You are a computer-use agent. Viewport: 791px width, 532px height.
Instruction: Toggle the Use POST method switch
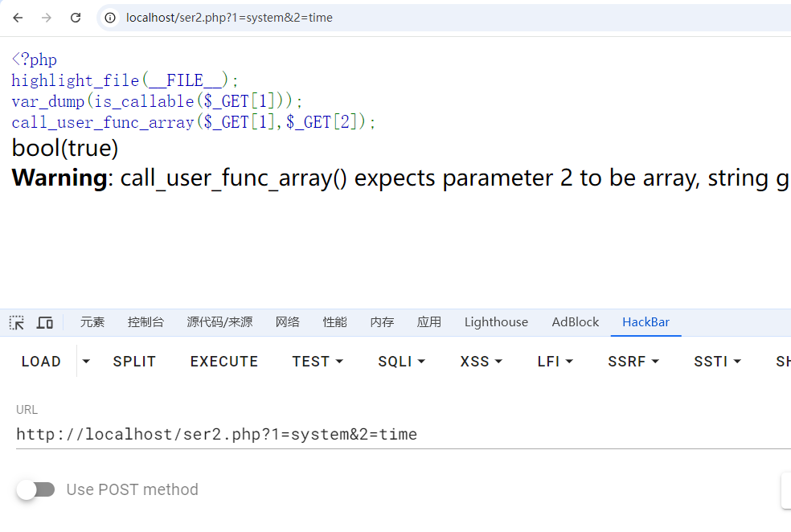tap(36, 489)
